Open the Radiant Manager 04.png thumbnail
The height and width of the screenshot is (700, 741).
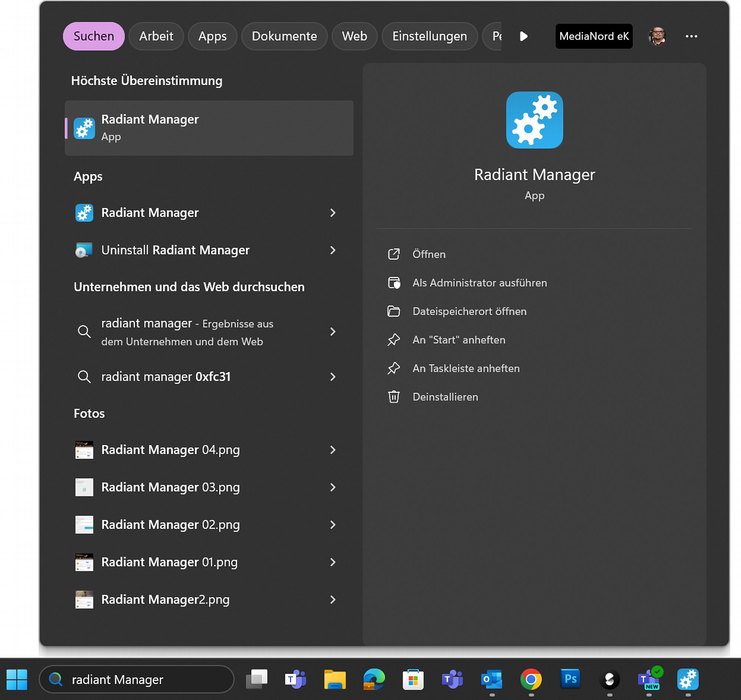point(84,450)
